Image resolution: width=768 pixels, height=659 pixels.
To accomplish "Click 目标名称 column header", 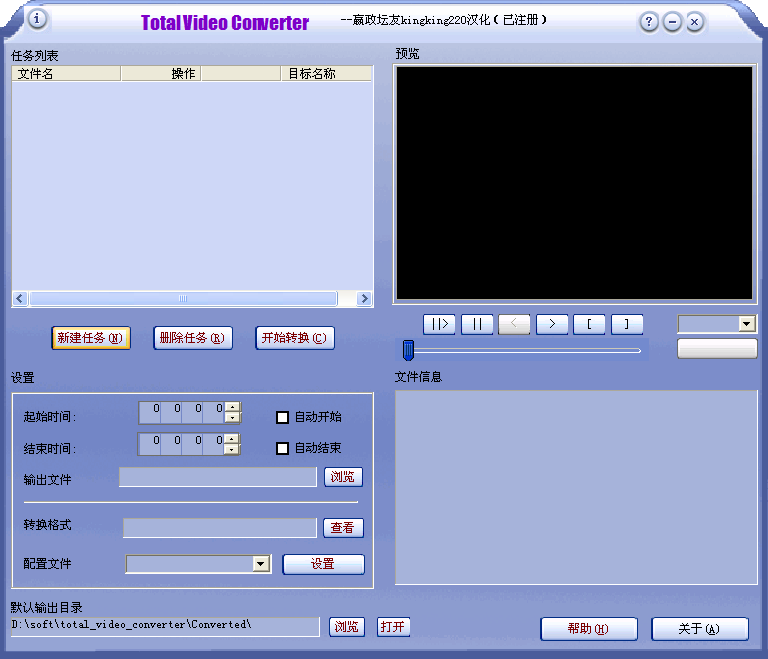I will (x=326, y=73).
